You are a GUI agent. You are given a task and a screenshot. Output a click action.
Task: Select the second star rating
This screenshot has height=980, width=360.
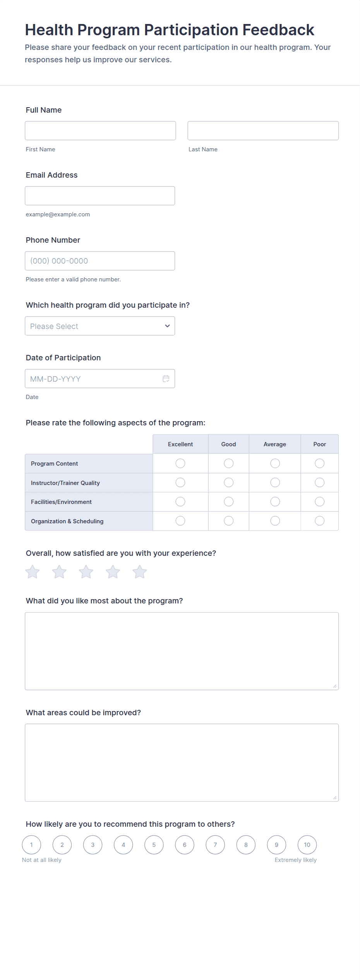point(59,572)
